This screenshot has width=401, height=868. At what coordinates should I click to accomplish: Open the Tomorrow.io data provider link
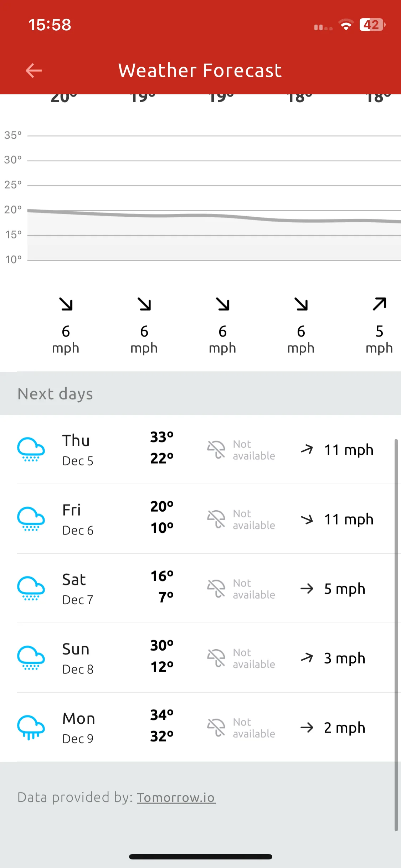(x=176, y=797)
